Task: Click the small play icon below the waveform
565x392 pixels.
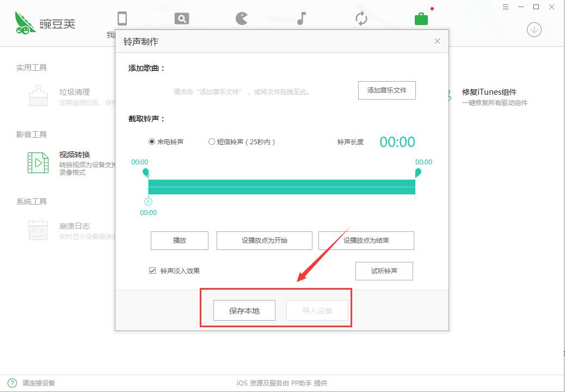Action: (x=147, y=201)
